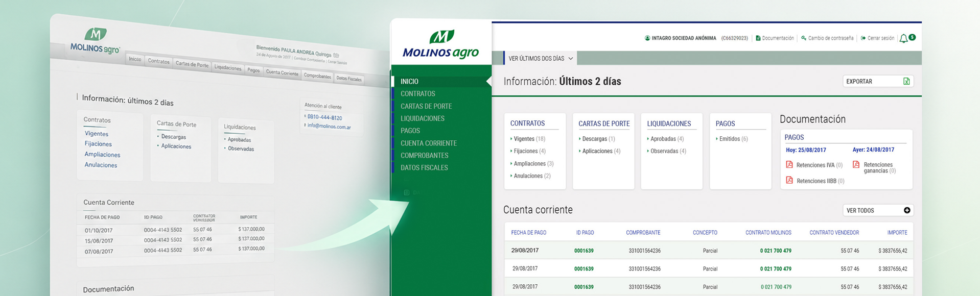Open Liquidaciones tab in old dashboard
980x296 pixels.
228,68
